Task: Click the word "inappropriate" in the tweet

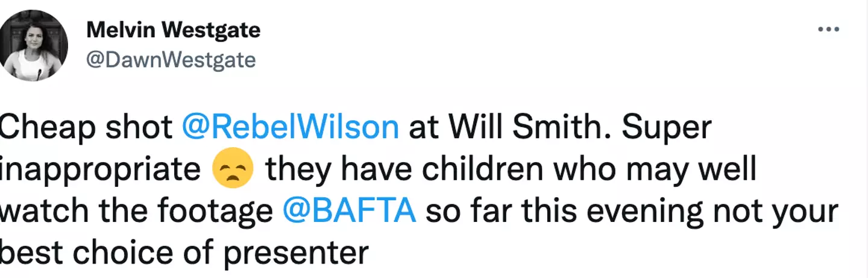Action: 100,171
